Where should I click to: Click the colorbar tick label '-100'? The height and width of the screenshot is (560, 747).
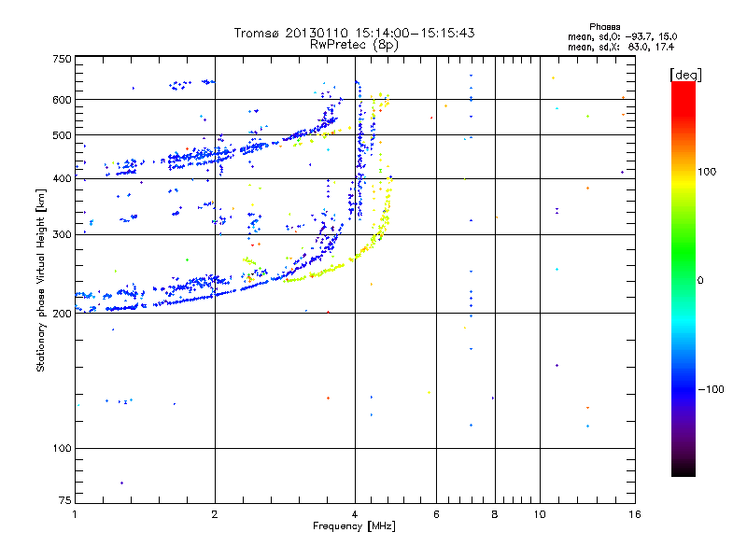click(711, 389)
